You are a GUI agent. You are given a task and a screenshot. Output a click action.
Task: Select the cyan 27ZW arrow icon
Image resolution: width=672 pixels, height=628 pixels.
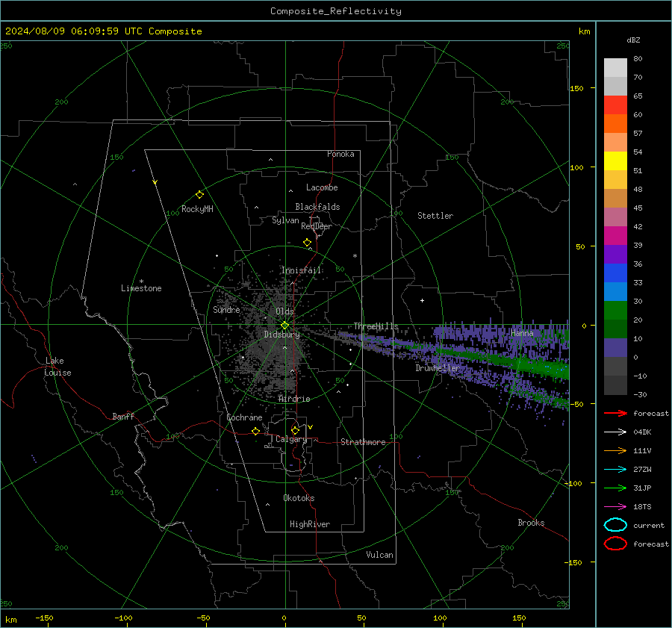[615, 470]
